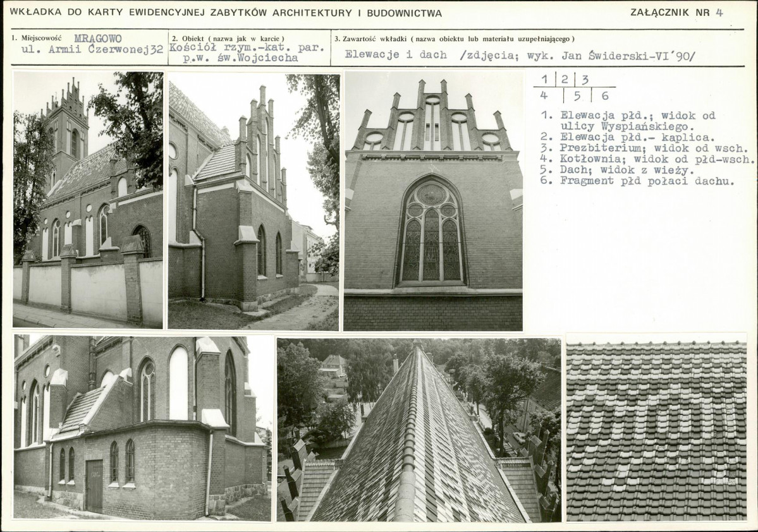Click the chapel south elevation photo
Viewport: 758px width, 532px height.
(254, 202)
